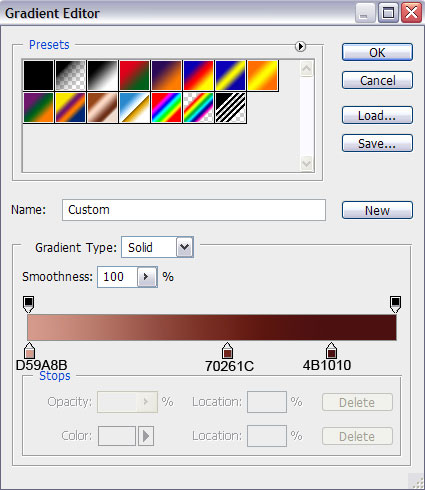This screenshot has height=490, width=425.
Task: Select the orange-yellow-orange gradient preset
Action: [263, 75]
